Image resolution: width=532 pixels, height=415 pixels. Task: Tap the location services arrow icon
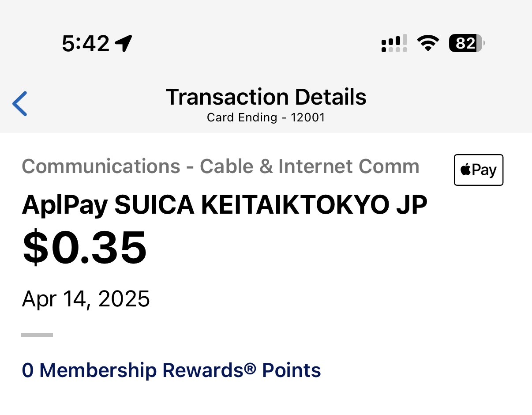click(124, 43)
